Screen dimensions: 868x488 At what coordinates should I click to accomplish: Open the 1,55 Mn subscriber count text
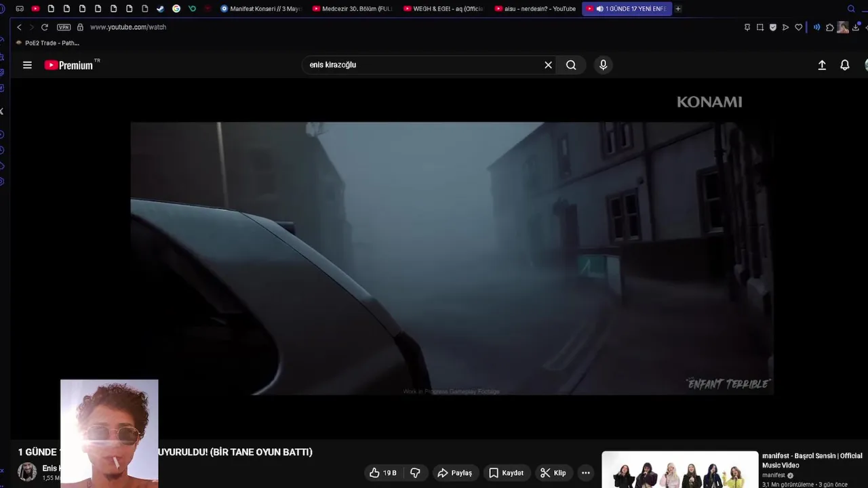pyautogui.click(x=50, y=478)
